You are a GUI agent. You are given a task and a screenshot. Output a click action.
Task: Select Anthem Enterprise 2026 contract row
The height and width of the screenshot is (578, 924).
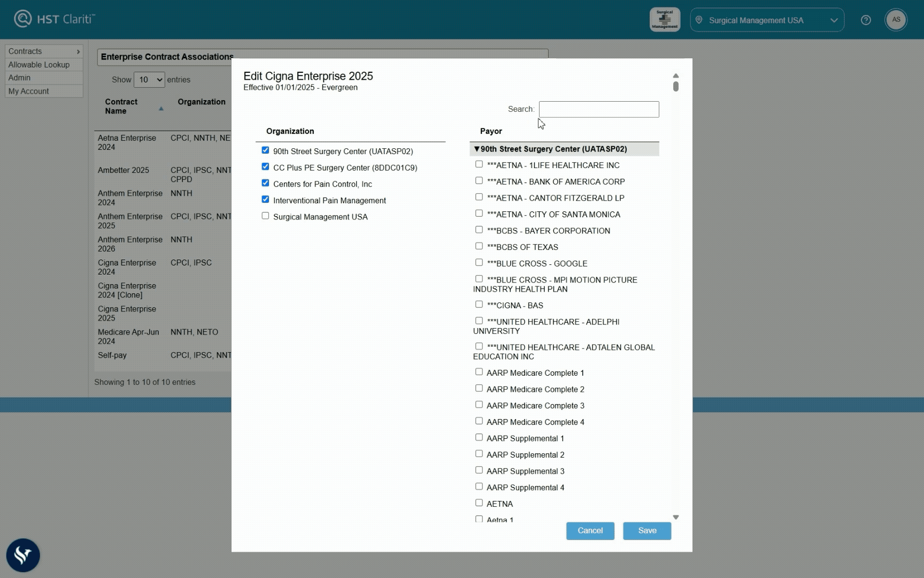(x=163, y=244)
